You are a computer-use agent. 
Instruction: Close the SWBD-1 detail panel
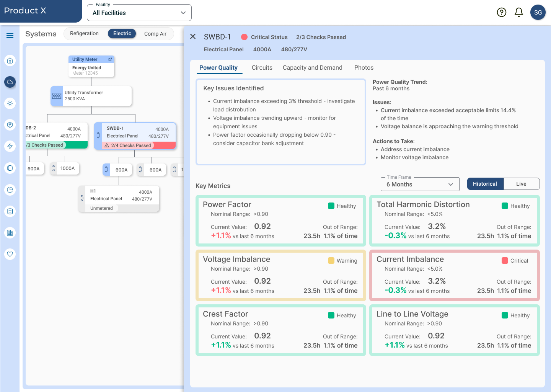pyautogui.click(x=193, y=36)
